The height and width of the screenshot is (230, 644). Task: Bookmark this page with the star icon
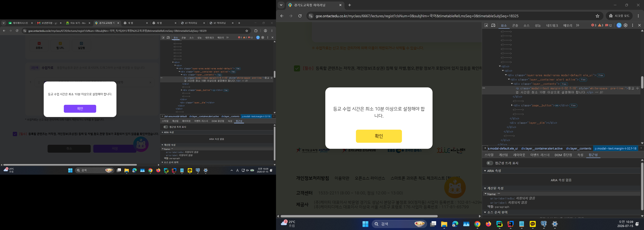pyautogui.click(x=598, y=16)
